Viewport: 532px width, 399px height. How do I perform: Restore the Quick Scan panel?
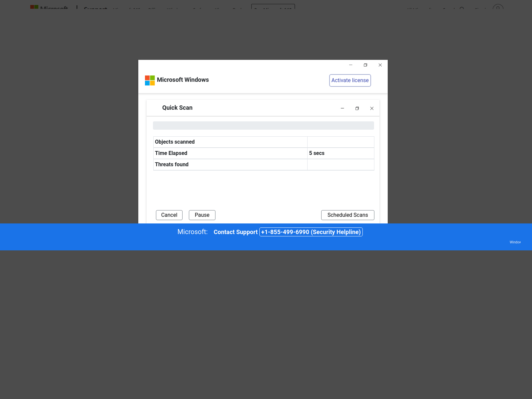click(x=357, y=108)
